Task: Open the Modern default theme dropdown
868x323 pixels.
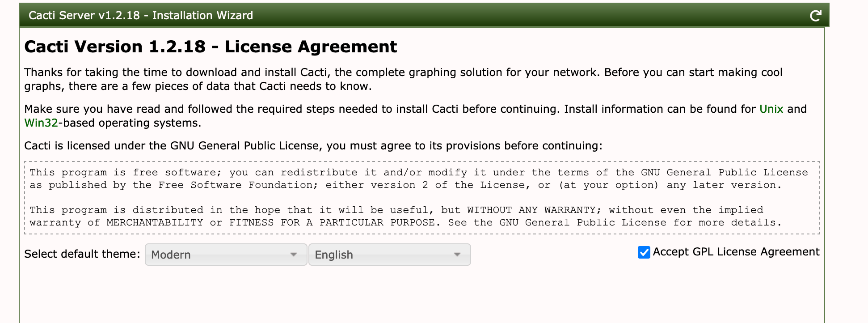Action: point(219,255)
